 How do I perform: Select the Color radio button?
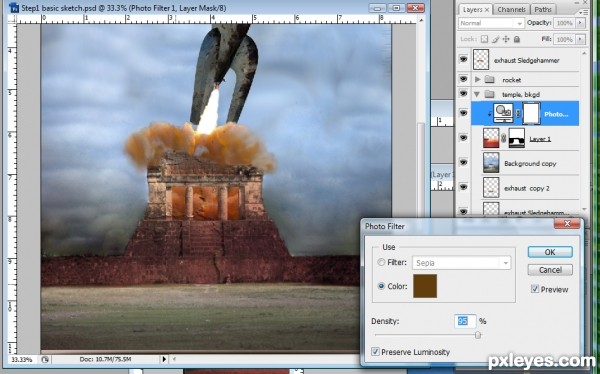pos(381,286)
